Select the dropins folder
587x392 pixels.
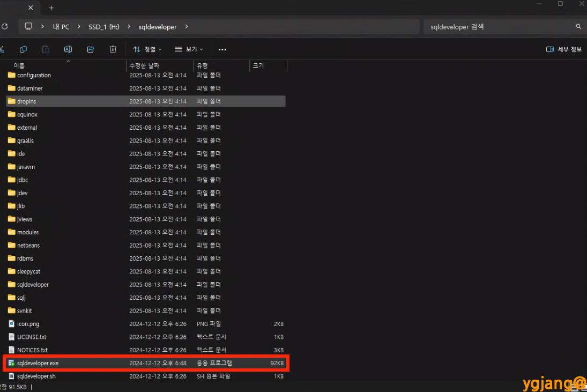pos(146,101)
